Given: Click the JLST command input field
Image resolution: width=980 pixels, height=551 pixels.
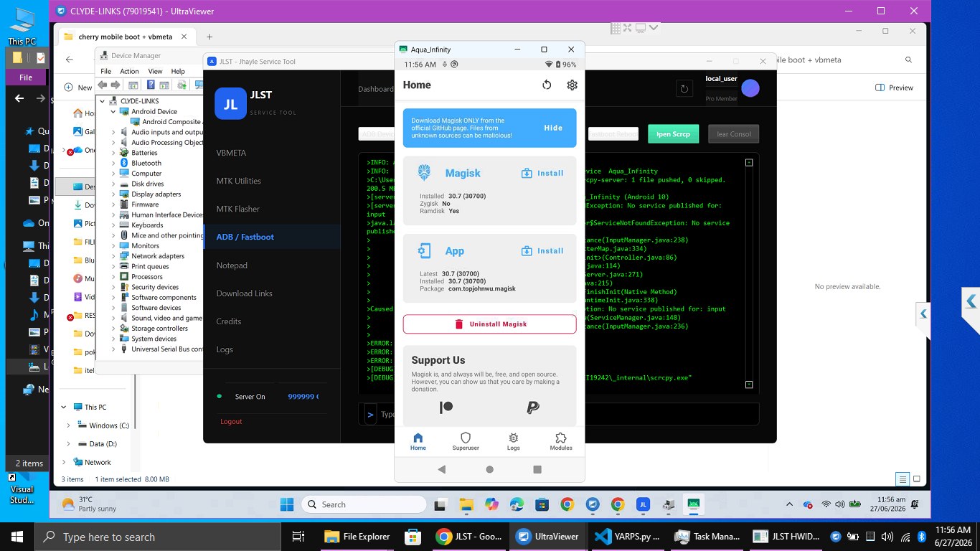Looking at the screenshot, I should 567,414.
